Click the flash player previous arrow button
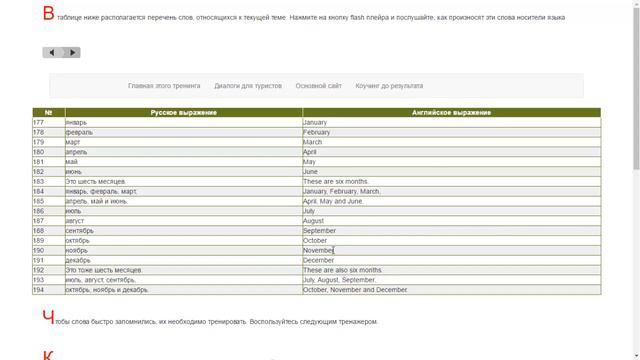Viewport: 640px width, 360px height. click(x=52, y=52)
